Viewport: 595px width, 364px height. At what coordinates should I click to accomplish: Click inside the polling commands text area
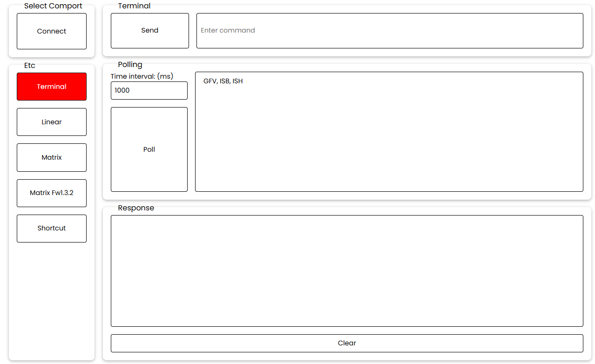389,140
